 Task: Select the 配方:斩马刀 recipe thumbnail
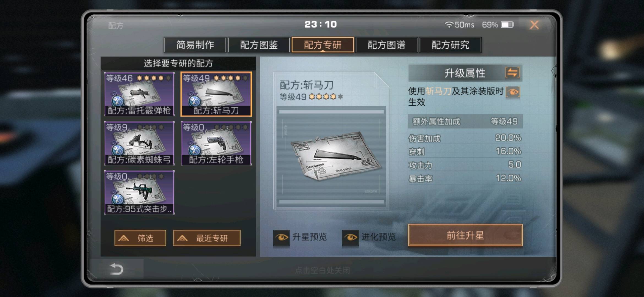coord(216,94)
